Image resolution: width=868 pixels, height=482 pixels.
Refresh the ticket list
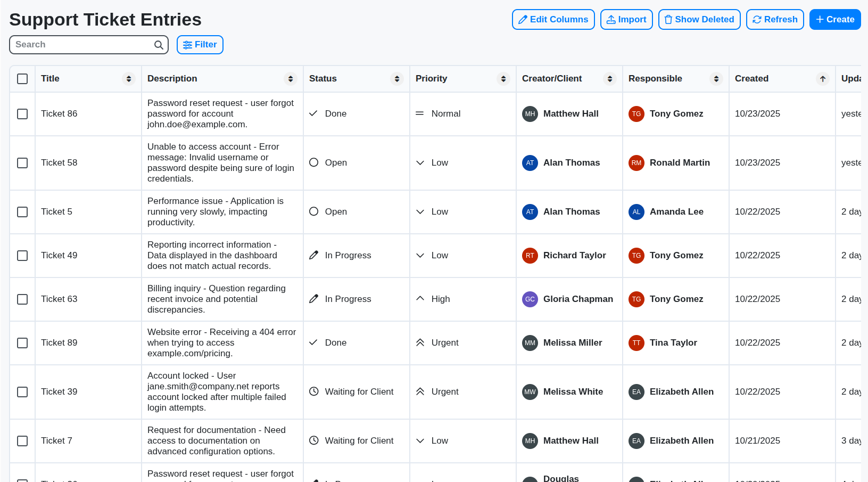[775, 19]
